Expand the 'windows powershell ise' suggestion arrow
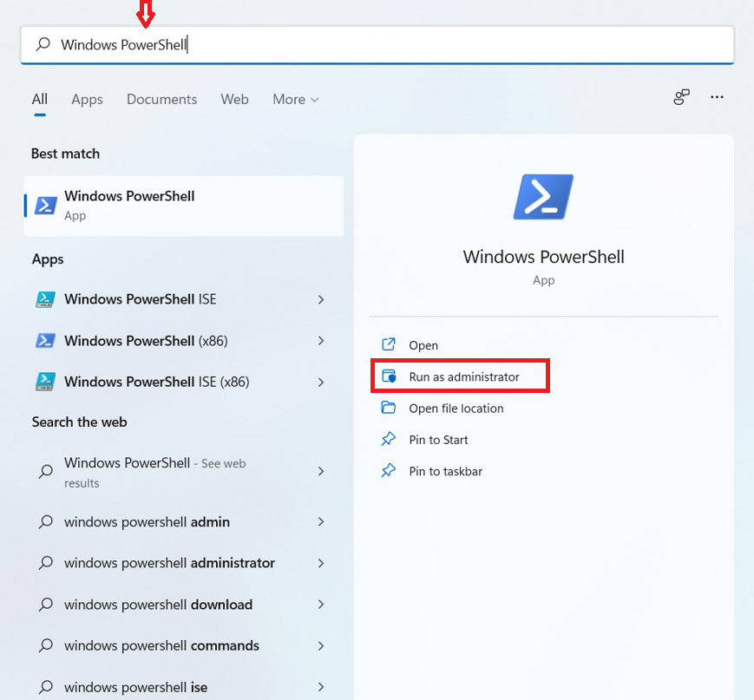Image resolution: width=754 pixels, height=700 pixels. [321, 687]
